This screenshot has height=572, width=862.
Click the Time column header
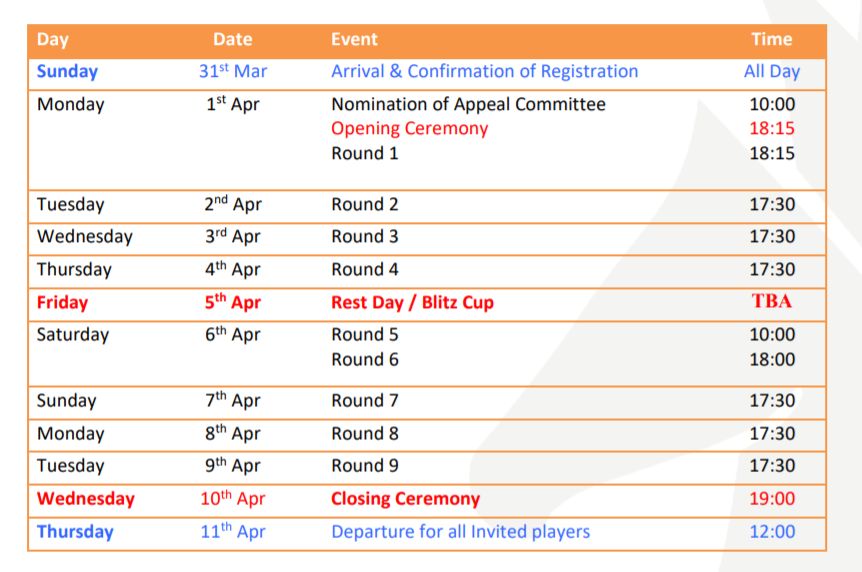click(x=772, y=39)
